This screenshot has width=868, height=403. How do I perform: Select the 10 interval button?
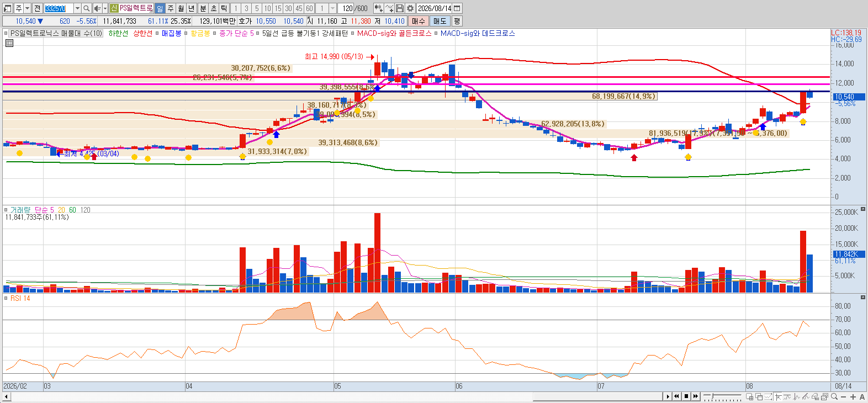point(267,8)
